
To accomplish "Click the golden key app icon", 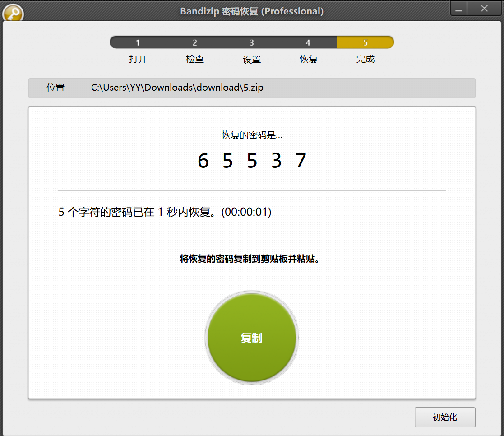I will pos(13,13).
